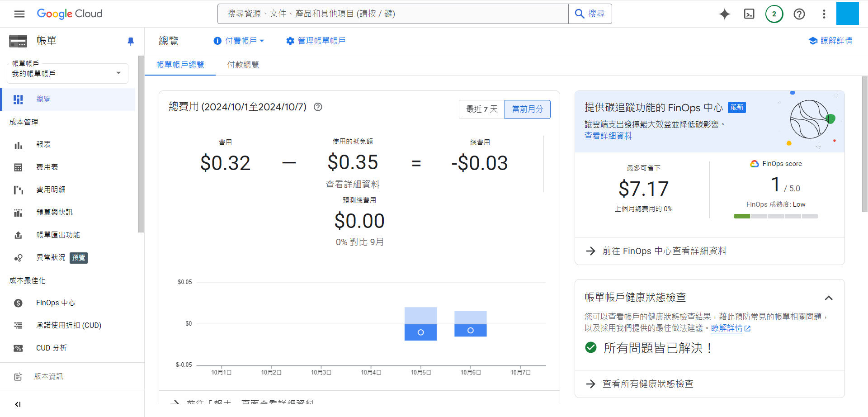Screen dimensions: 868x417
Task: Click 瞭解詳情 in the top right
Action: pyautogui.click(x=830, y=41)
